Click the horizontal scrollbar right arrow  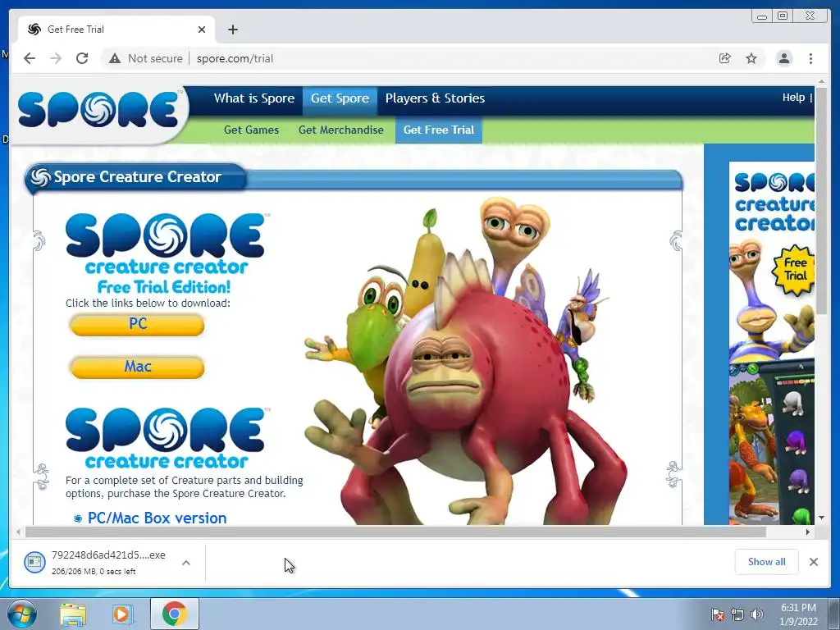coord(808,532)
